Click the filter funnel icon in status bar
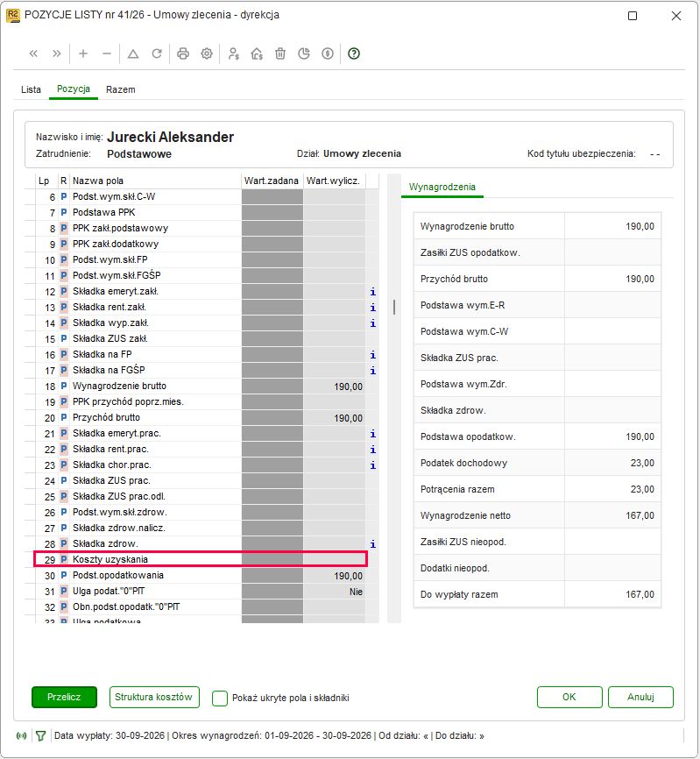The width and height of the screenshot is (700, 759). click(x=40, y=736)
